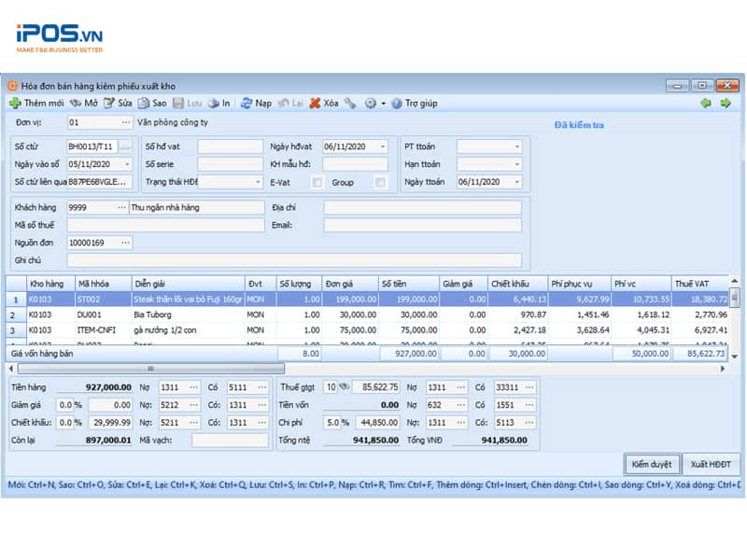This screenshot has width=747, height=560.
Task: Click the attachment paperclip toolbar icon
Action: pos(352,103)
